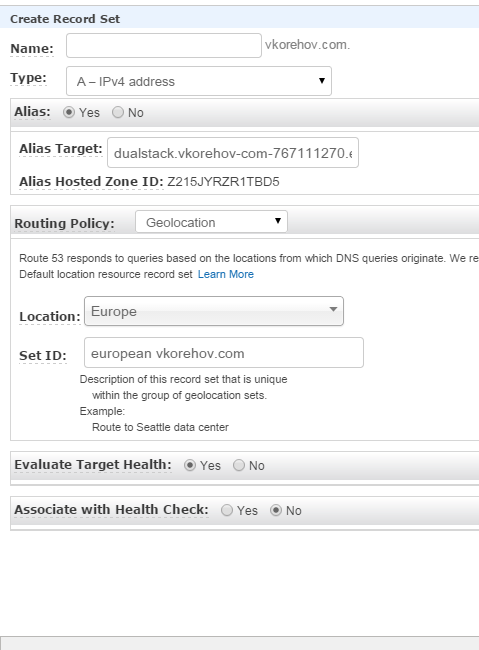Image resolution: width=479 pixels, height=650 pixels.
Task: Click the Location dropdown arrow icon
Action: point(333,309)
